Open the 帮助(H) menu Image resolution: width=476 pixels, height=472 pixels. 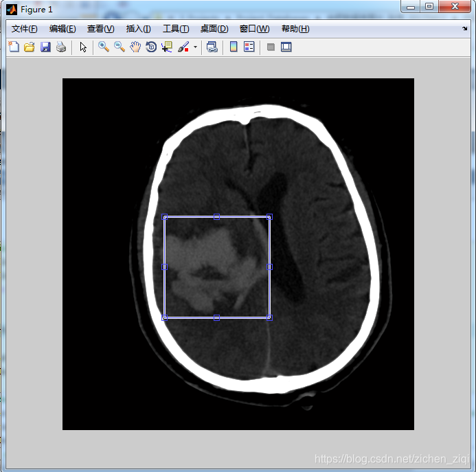point(295,29)
